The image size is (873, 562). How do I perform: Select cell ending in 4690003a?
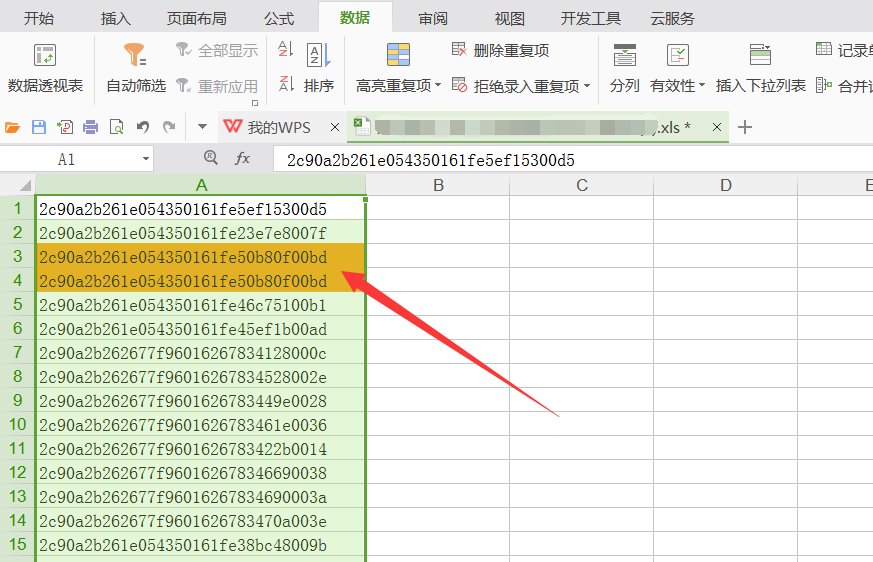201,496
